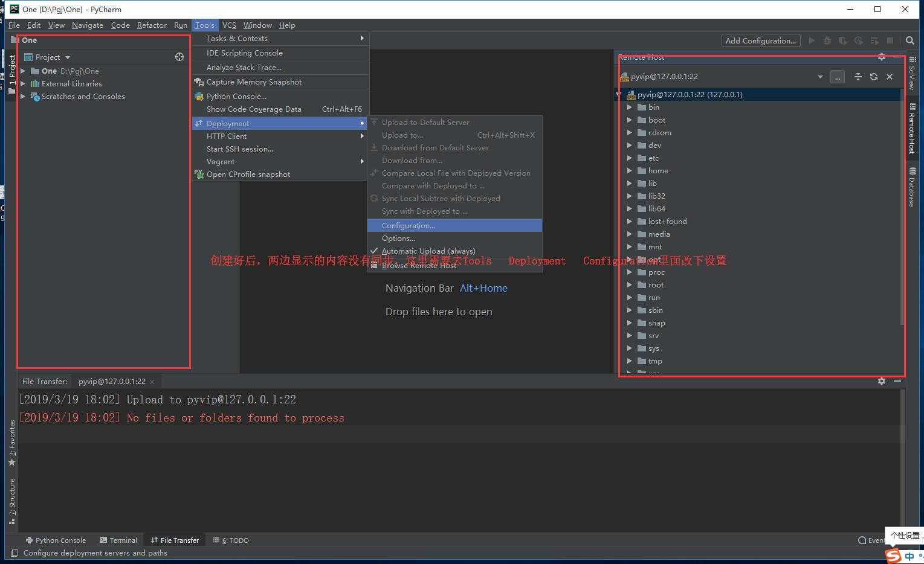The image size is (924, 564).
Task: Open the pyvip@127.0.0.1:22 server dropdown
Action: click(x=819, y=77)
